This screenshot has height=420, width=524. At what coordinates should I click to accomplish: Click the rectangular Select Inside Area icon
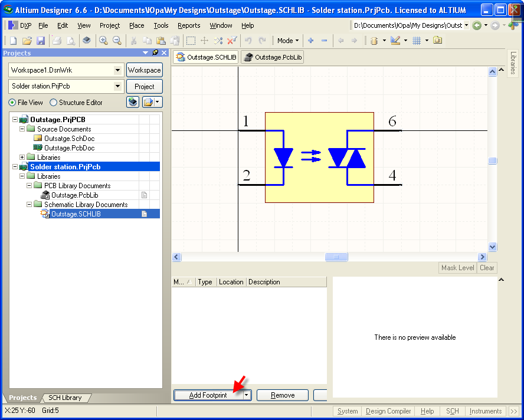191,41
